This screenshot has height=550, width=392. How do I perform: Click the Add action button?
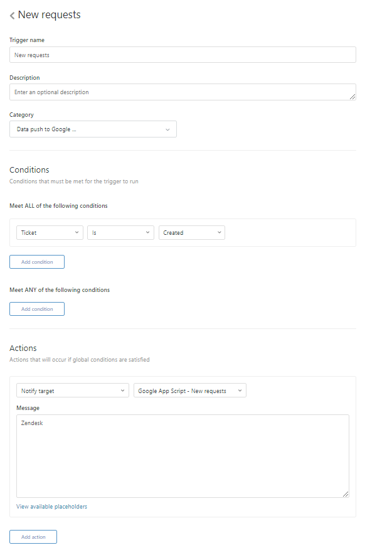click(x=33, y=537)
